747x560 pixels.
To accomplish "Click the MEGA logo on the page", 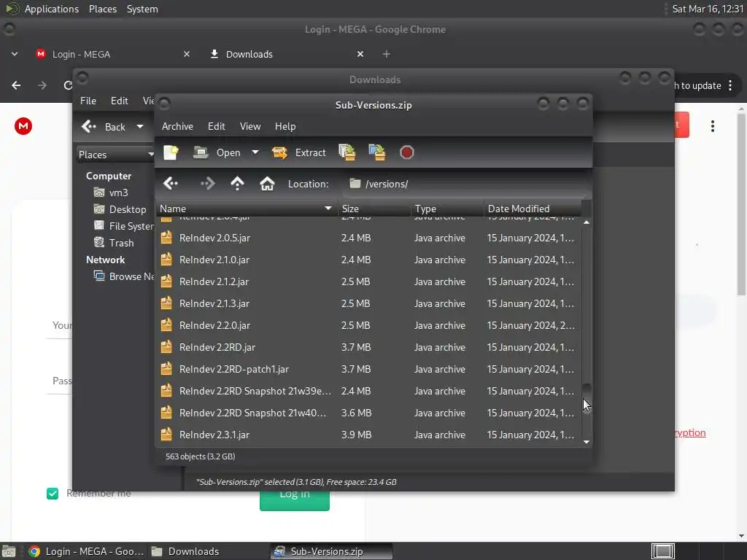I will (23, 125).
